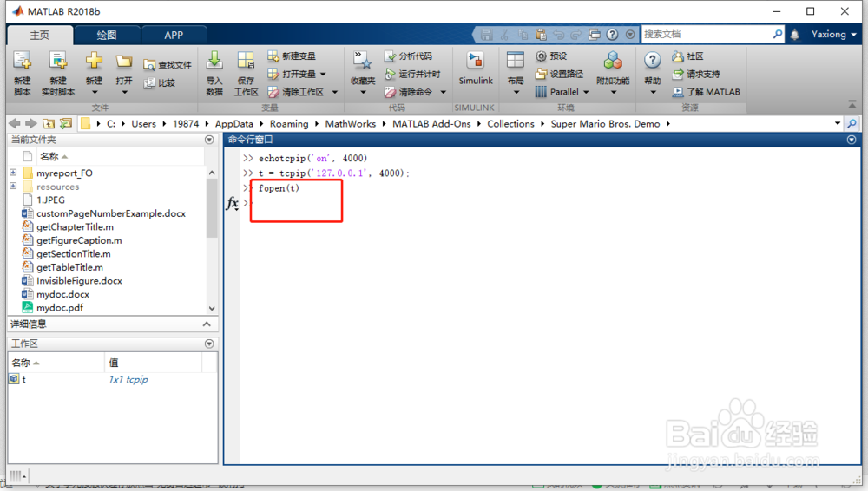Click the address bar search icon
The image size is (868, 491).
coord(852,123)
